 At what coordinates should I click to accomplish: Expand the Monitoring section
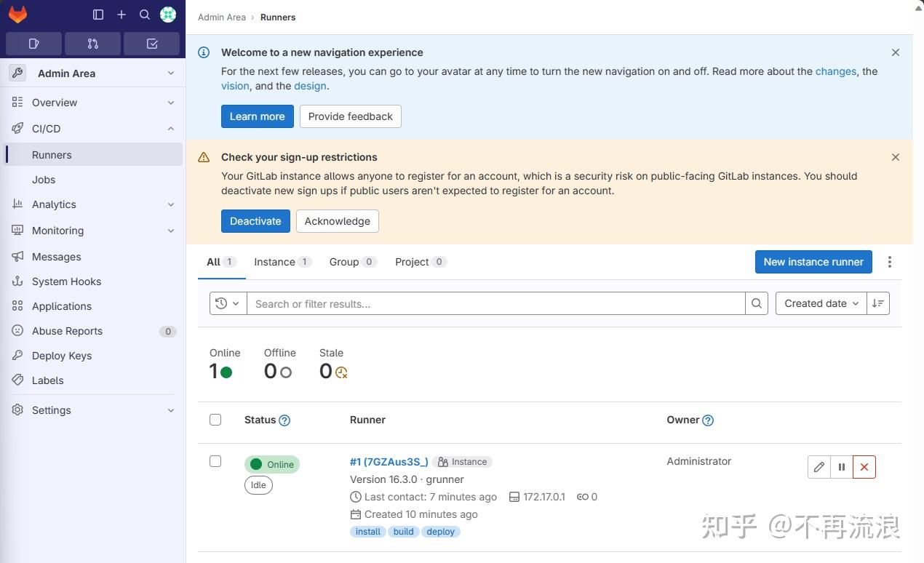pyautogui.click(x=171, y=231)
